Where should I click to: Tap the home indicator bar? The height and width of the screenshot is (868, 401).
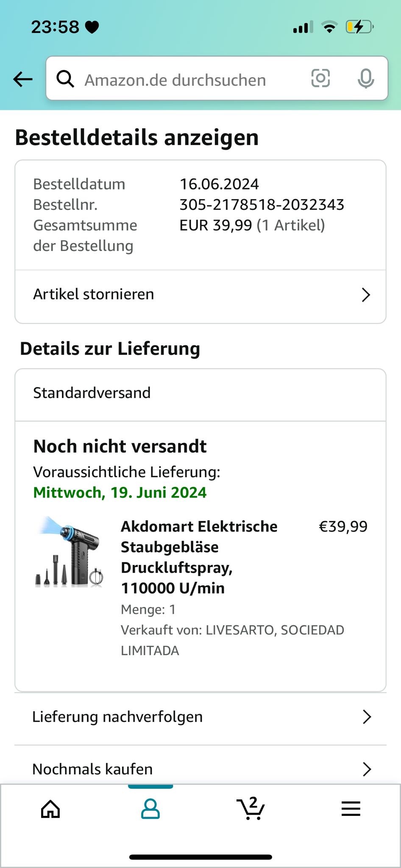point(200,857)
